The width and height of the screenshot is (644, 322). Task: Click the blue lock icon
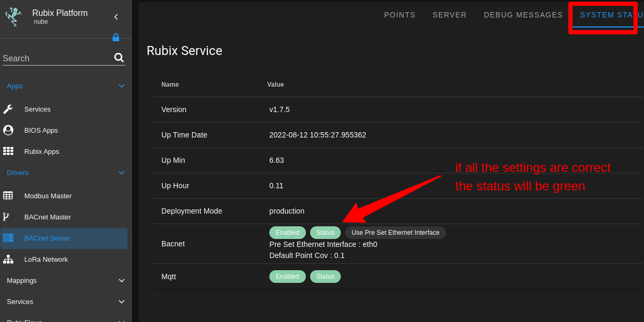click(116, 38)
